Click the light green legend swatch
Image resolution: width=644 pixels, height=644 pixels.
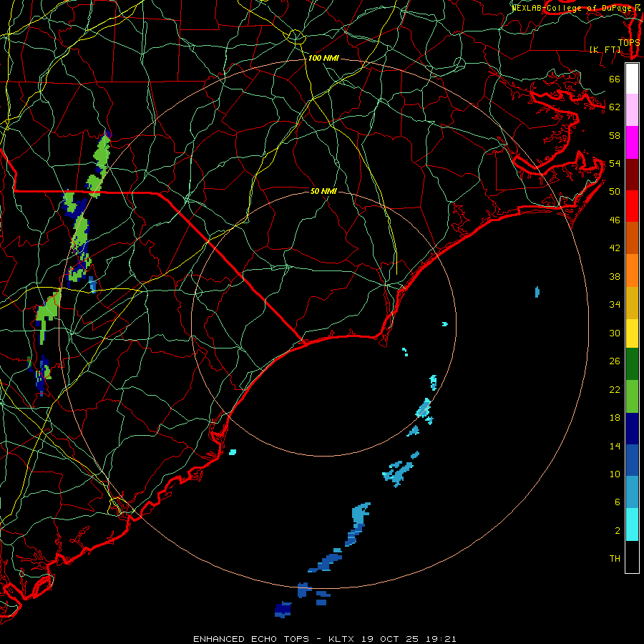click(632, 396)
